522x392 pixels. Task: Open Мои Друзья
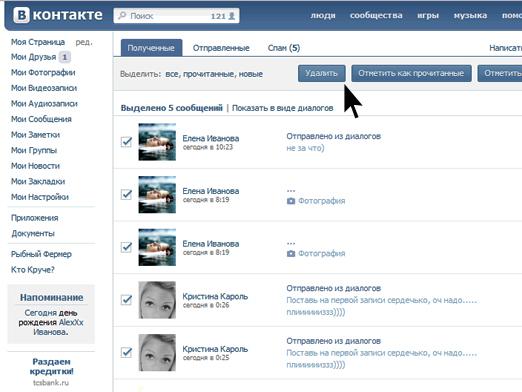(x=33, y=57)
